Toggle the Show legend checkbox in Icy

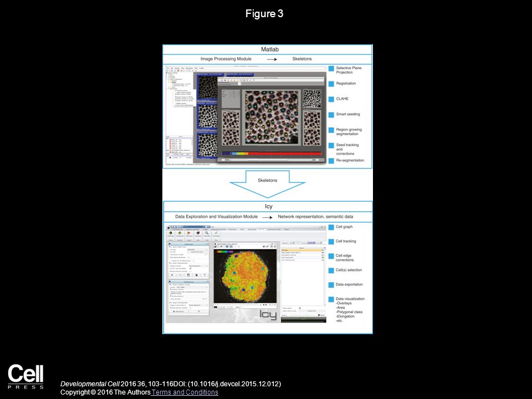pyautogui.click(x=300, y=308)
